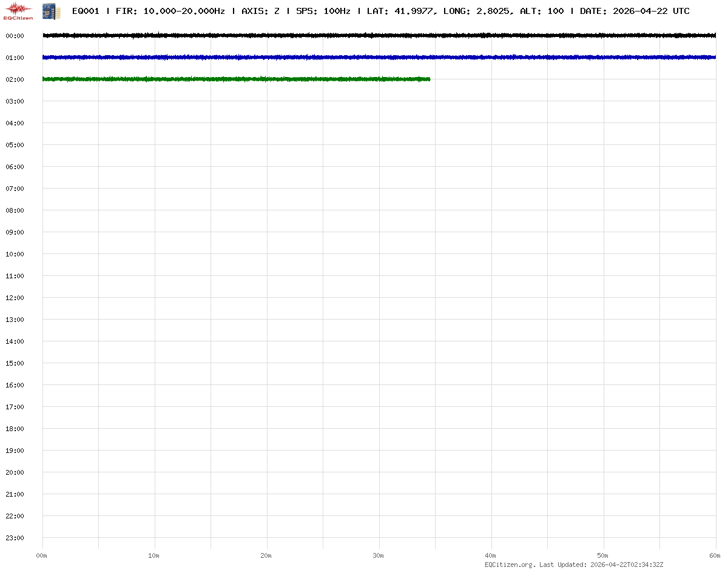
Task: Click the EQ001 station name in header
Action: pyautogui.click(x=86, y=11)
